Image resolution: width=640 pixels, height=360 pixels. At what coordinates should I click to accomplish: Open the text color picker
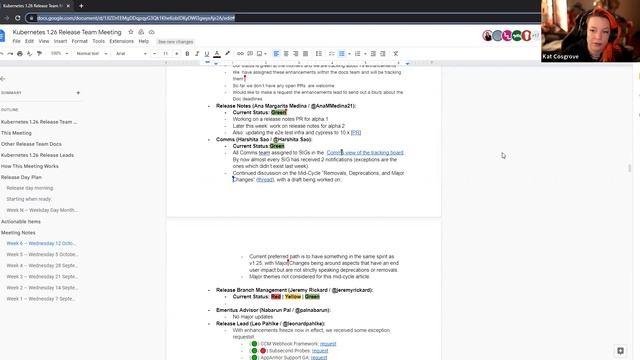coord(217,53)
